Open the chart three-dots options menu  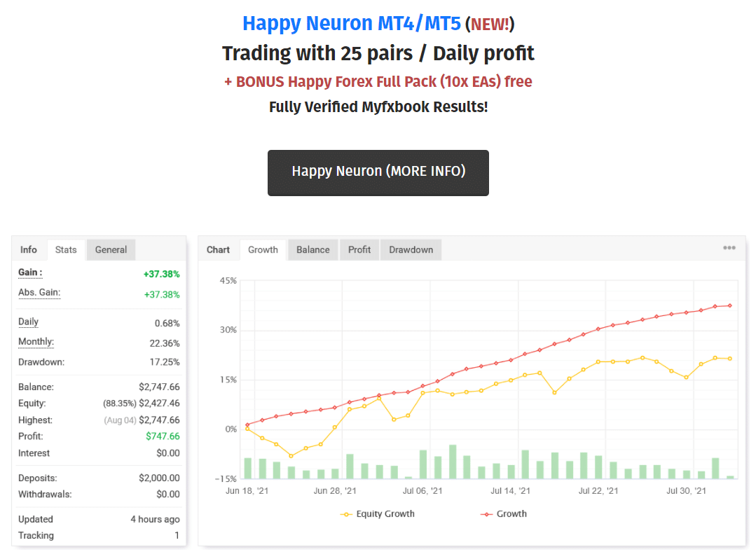(729, 248)
